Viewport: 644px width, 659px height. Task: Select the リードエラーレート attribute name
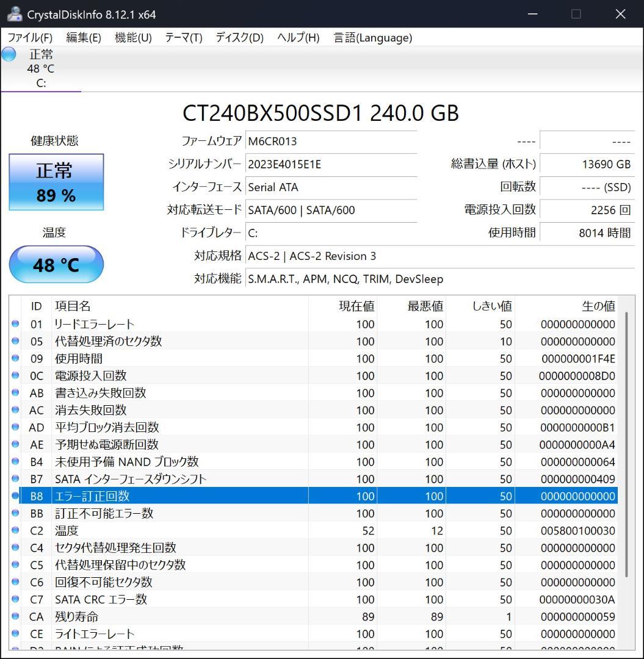95,324
